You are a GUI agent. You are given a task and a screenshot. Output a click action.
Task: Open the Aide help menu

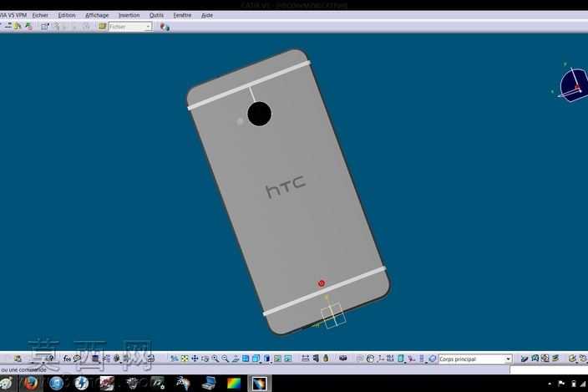pos(207,15)
